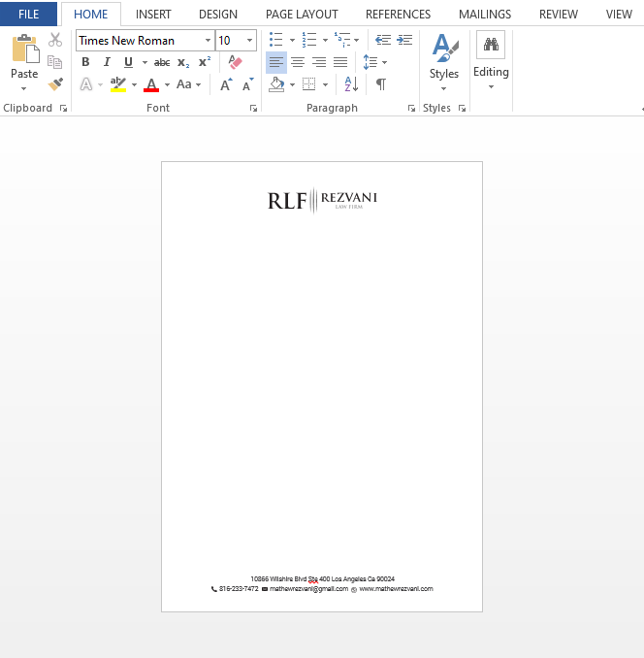
Task: Open shading color dropdown arrow
Action: pos(292,84)
